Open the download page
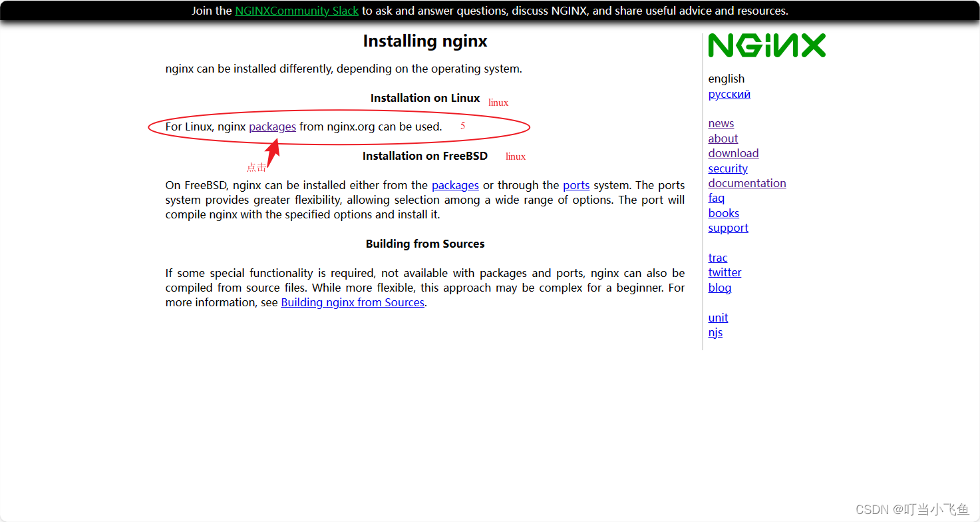Image resolution: width=980 pixels, height=522 pixels. coord(733,153)
